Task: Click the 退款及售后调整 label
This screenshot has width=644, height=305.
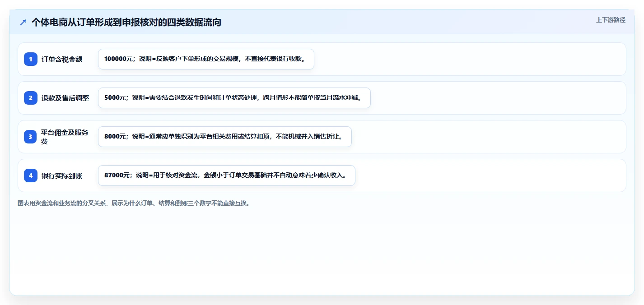Action: pos(65,98)
